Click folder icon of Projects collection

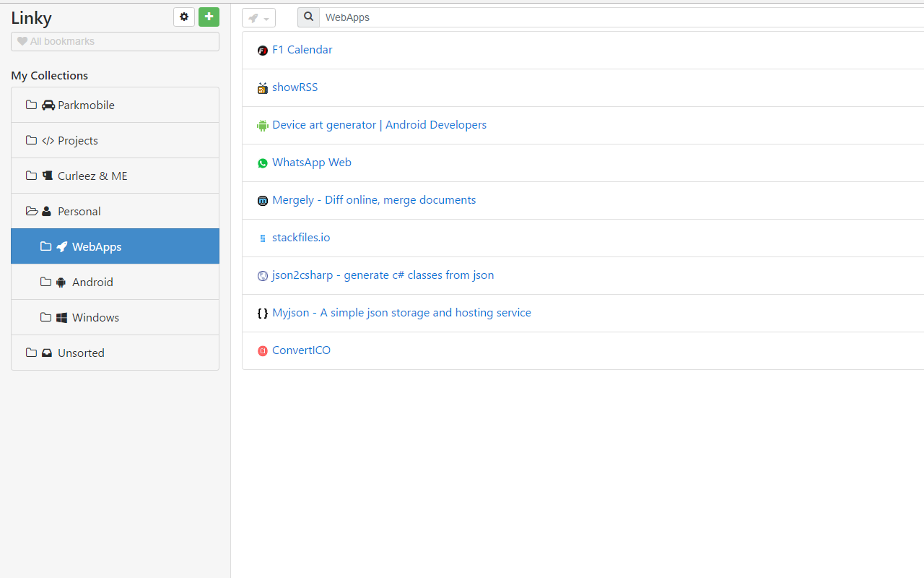click(x=31, y=140)
